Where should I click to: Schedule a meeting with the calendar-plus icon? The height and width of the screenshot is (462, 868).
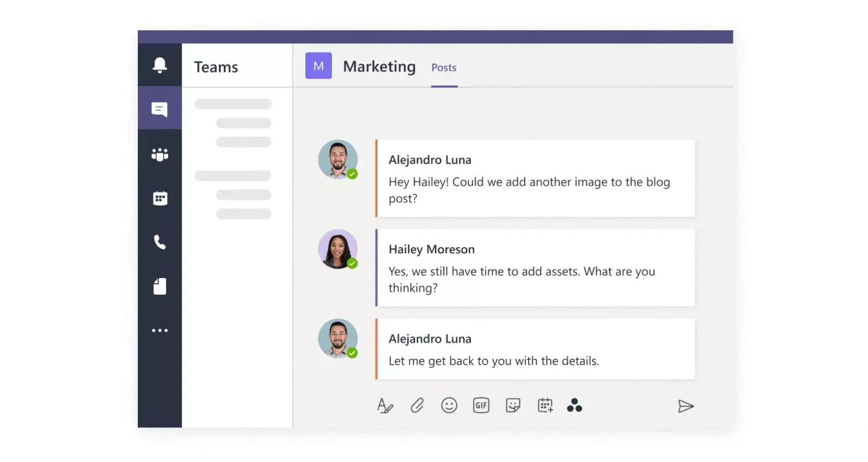(545, 405)
